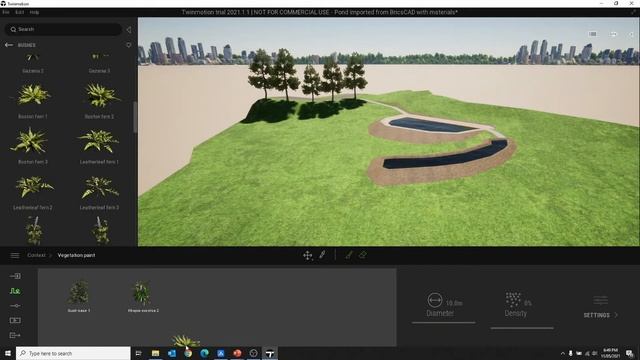Open Google Chrome from the taskbar

click(x=188, y=353)
